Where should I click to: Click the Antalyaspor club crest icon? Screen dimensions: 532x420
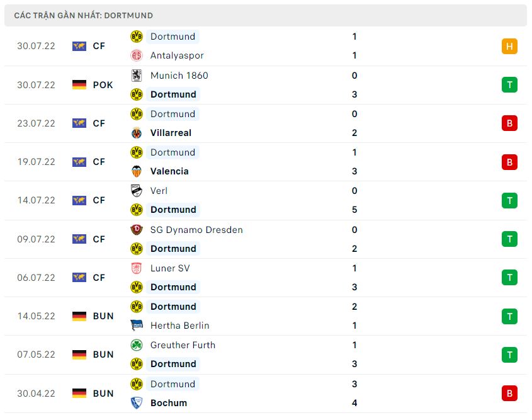coord(137,55)
